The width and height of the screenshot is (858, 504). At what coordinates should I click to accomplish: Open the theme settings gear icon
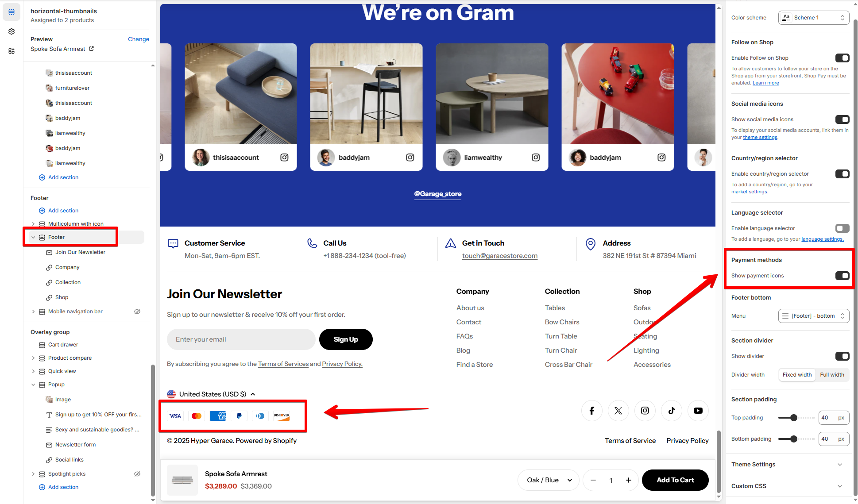[12, 31]
